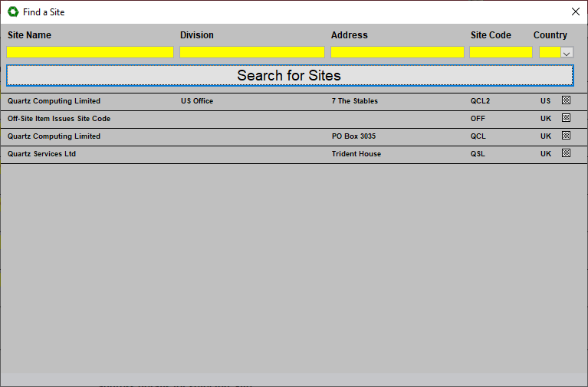Screen dimensions: 588x387
Task: Select the Off-Site Item Issues Site Code row
Action: [x=59, y=119]
